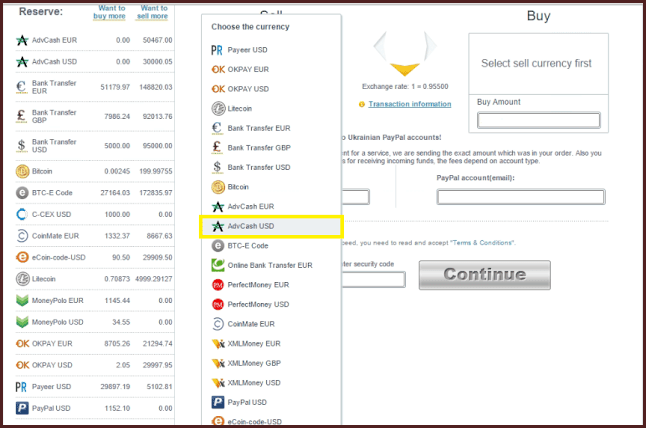Click the XMLMoney EUR icon
The width and height of the screenshot is (646, 428).
click(x=218, y=344)
